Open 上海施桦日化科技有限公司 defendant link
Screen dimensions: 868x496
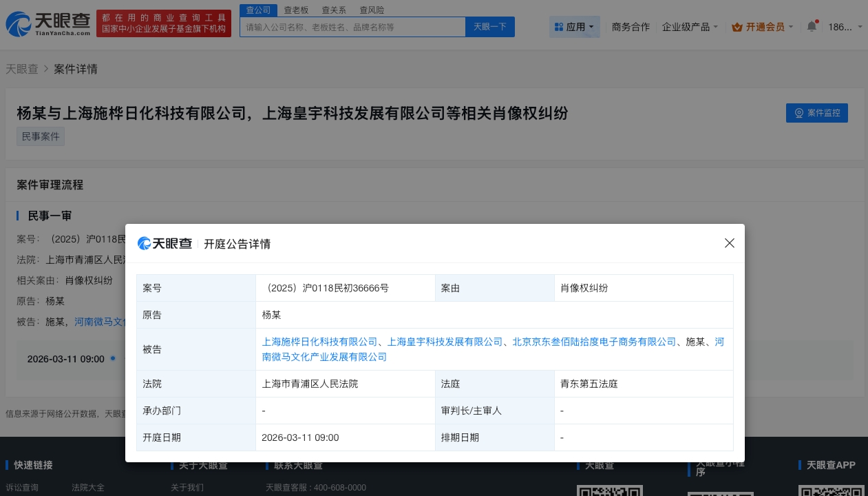320,342
